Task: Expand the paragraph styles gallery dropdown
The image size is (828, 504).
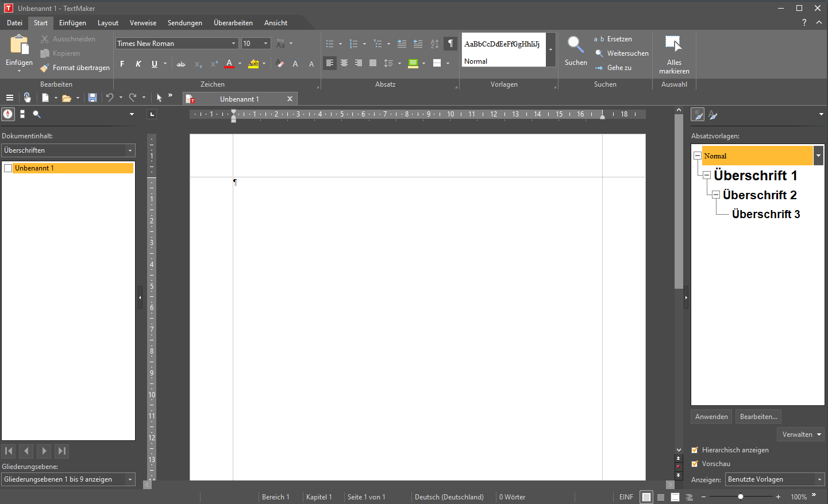Action: click(x=550, y=50)
